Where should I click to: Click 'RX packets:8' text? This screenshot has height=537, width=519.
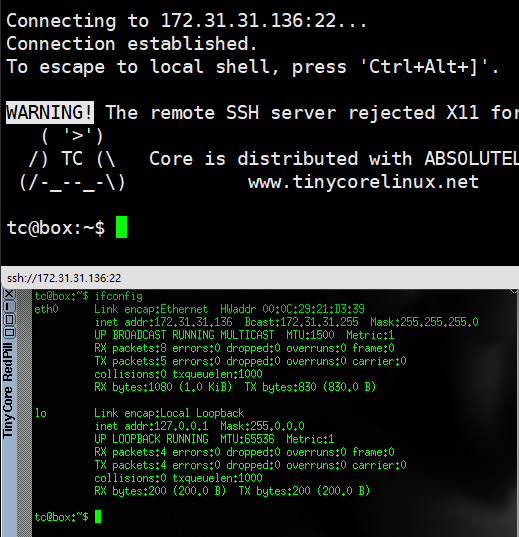(131, 348)
